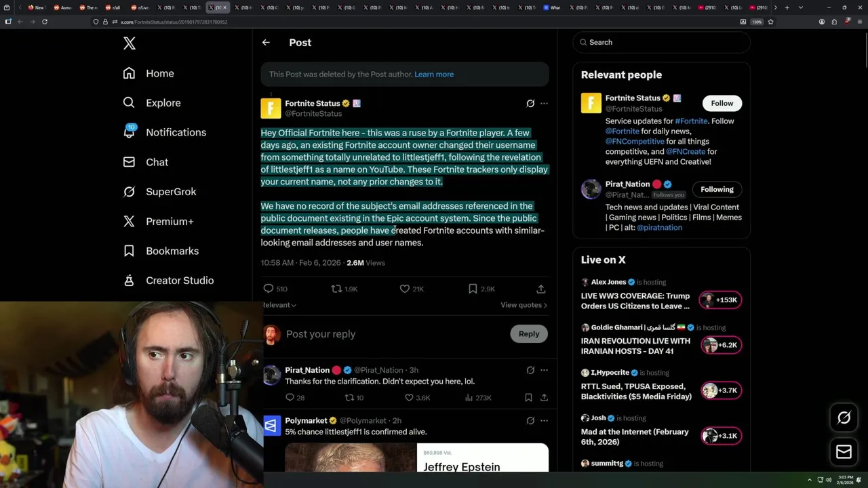This screenshot has height=488, width=868.
Task: Expand the Relevant replies sort dropdown
Action: click(x=279, y=305)
